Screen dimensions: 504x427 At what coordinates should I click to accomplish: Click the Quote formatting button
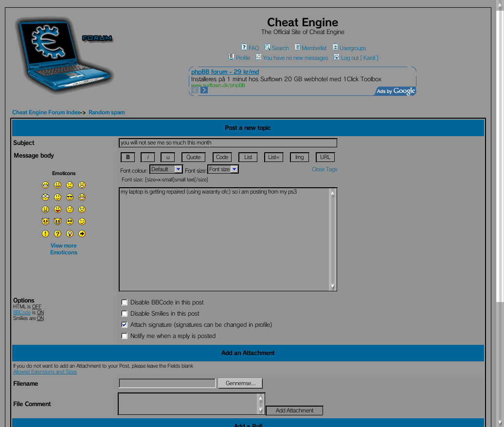(x=193, y=157)
